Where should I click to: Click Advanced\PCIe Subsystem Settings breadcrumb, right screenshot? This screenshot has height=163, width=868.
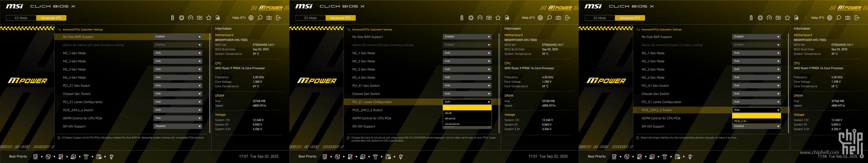[x=662, y=30]
